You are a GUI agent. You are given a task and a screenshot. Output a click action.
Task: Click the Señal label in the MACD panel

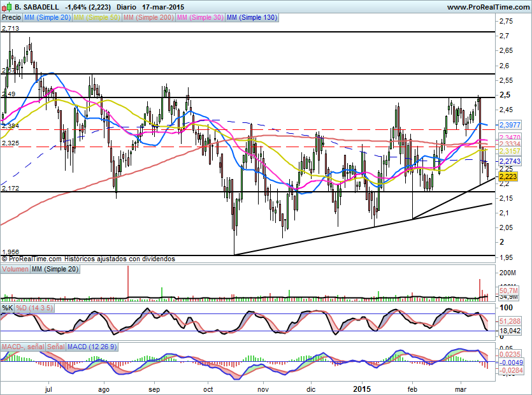tap(55, 347)
